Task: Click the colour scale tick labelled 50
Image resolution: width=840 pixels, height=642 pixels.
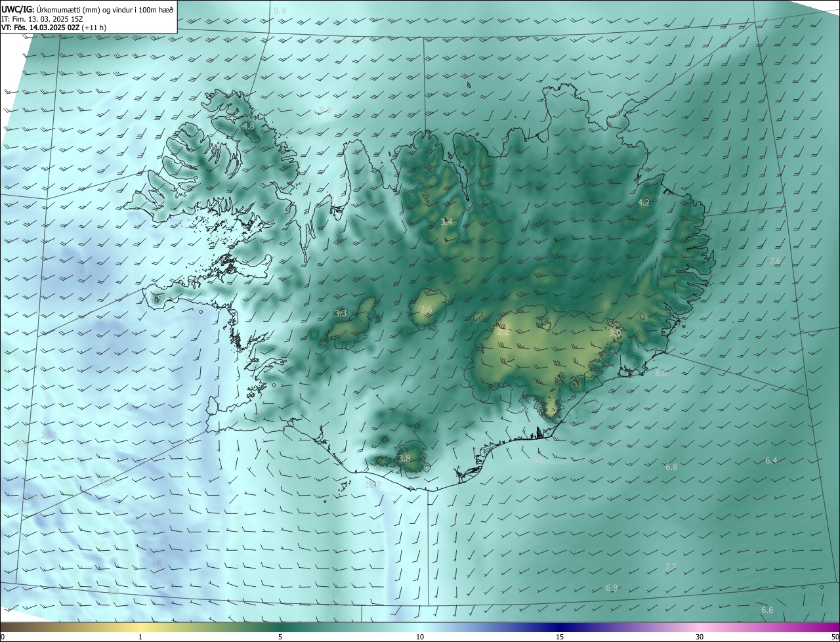Action: click(x=835, y=637)
